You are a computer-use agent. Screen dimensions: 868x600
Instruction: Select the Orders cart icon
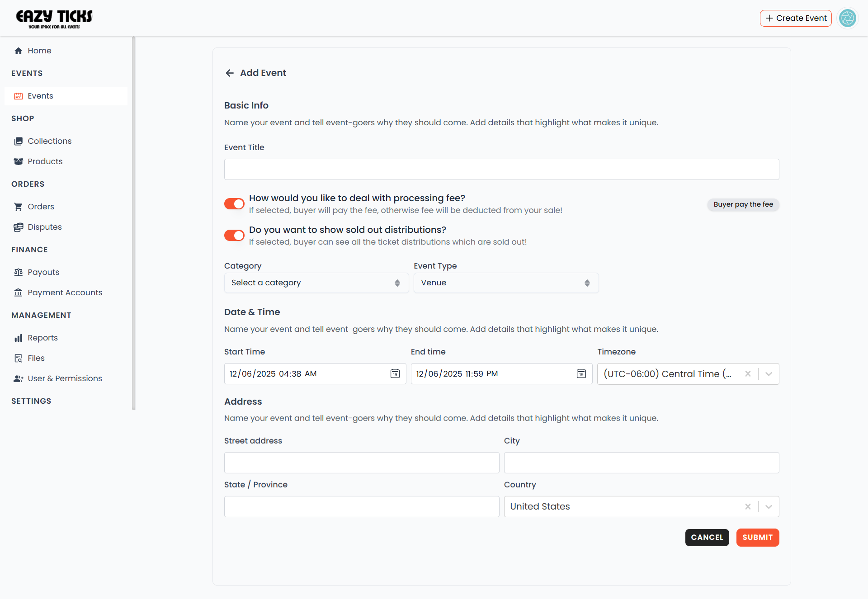(19, 206)
